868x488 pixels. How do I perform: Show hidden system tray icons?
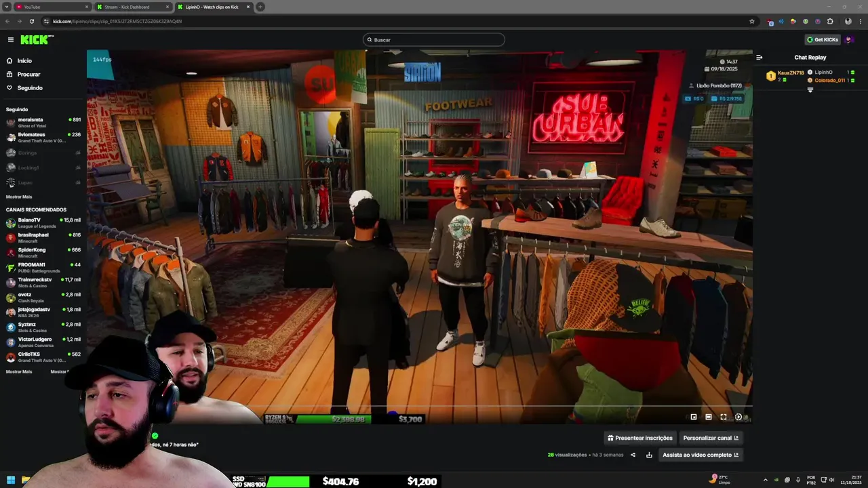(766, 480)
